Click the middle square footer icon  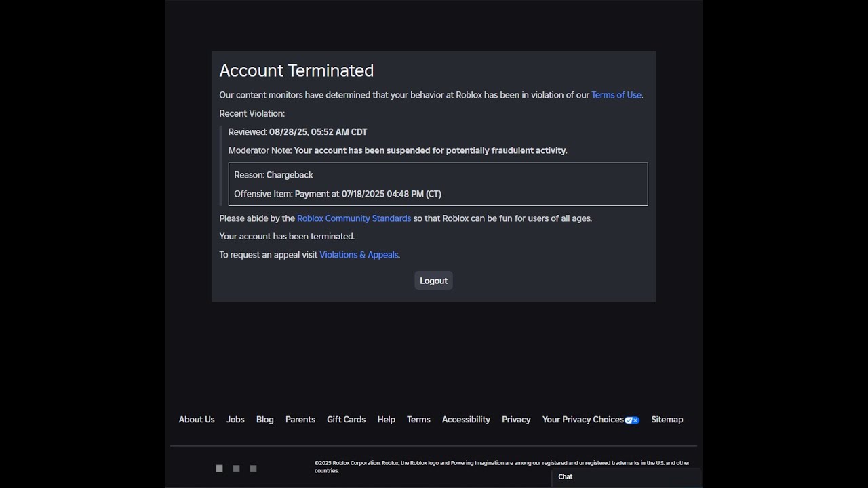pyautogui.click(x=236, y=468)
